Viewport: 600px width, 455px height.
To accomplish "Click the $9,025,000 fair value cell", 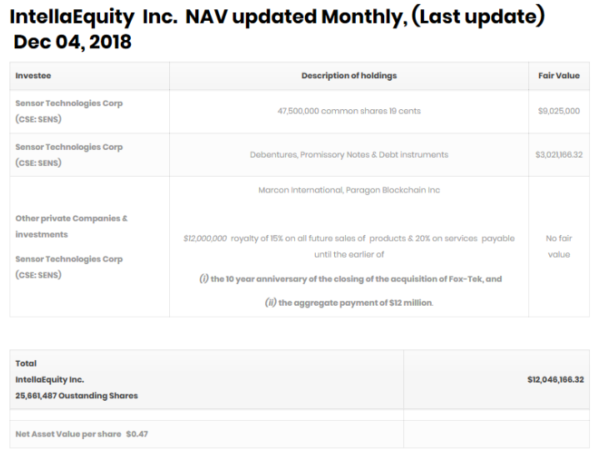I will [558, 110].
